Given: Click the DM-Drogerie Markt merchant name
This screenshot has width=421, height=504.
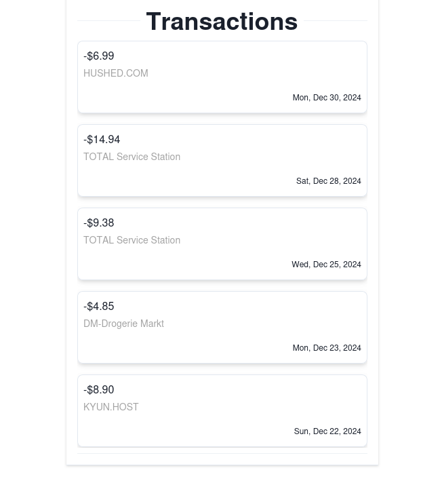Looking at the screenshot, I should pyautogui.click(x=123, y=324).
